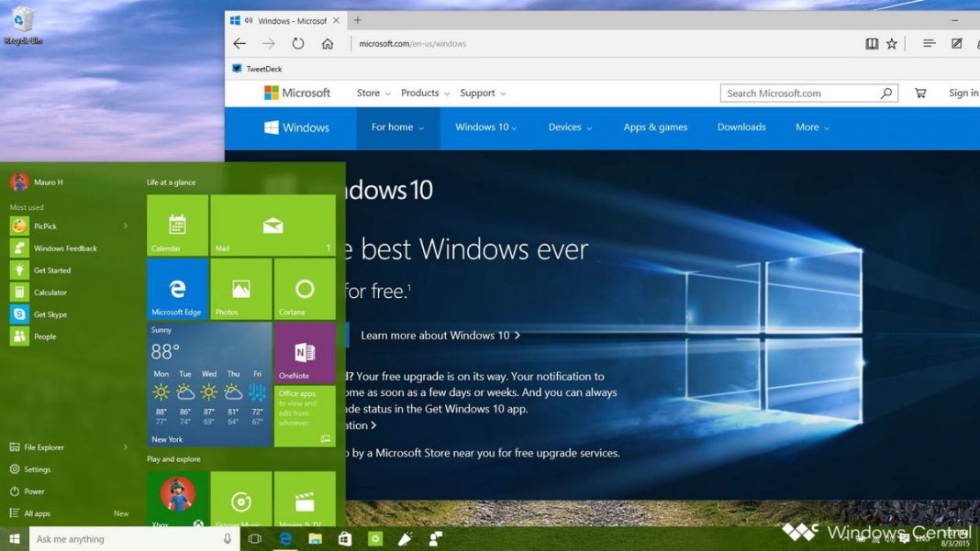The height and width of the screenshot is (551, 980).
Task: Launch the Microsoft Edge tile in Start
Action: 177,289
